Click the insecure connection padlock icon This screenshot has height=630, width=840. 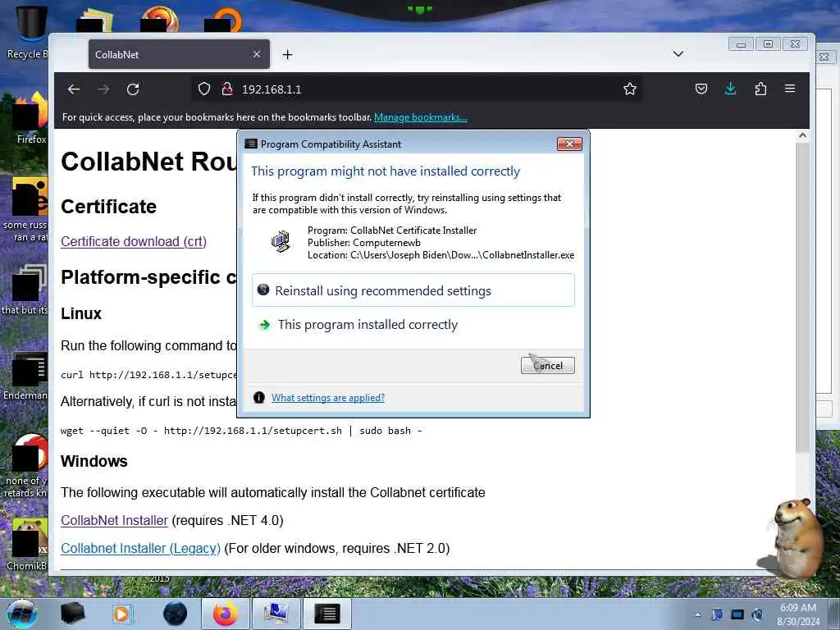click(227, 89)
